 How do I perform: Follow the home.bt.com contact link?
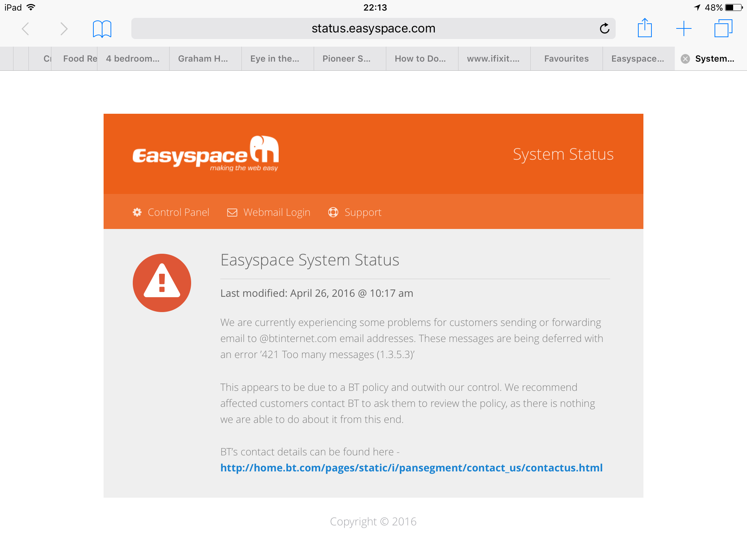(411, 468)
